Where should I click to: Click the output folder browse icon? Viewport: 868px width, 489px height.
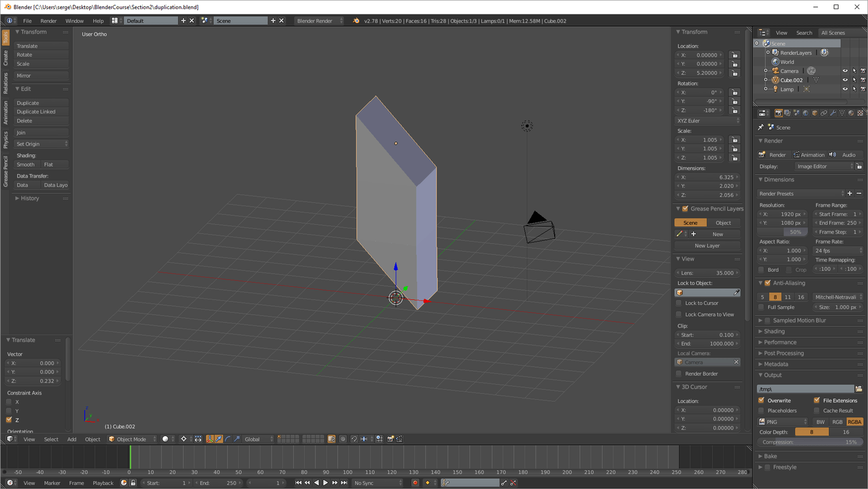coord(858,389)
